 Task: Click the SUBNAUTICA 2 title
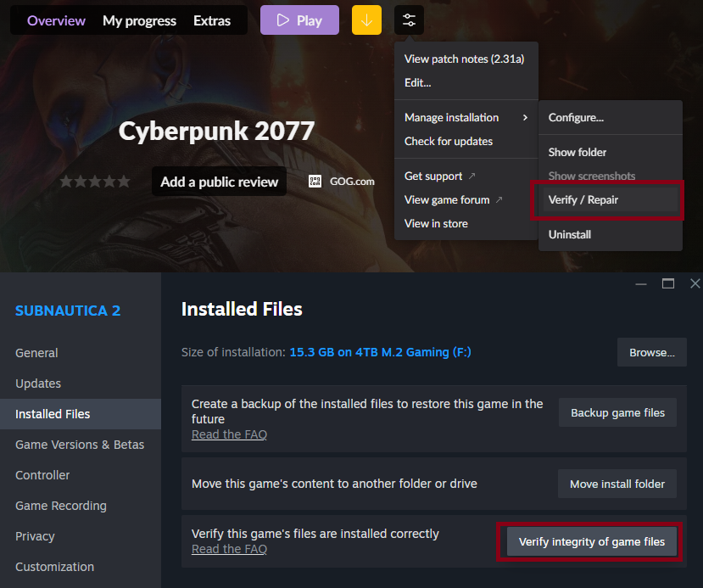68,311
